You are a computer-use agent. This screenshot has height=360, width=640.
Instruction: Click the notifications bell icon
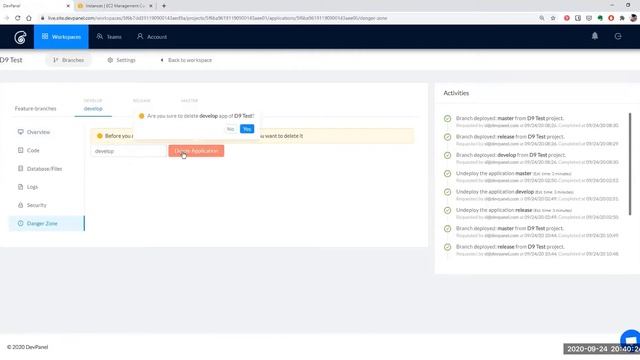(x=595, y=36)
